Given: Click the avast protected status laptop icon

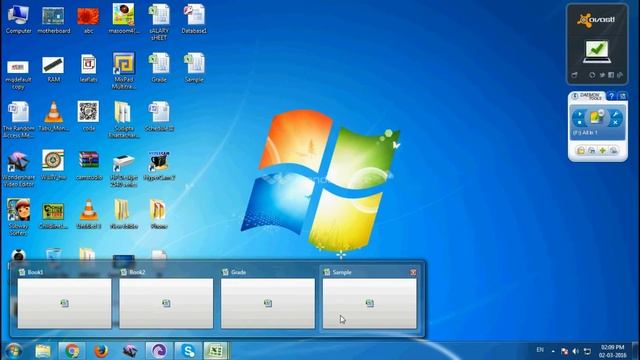Looking at the screenshot, I should pyautogui.click(x=597, y=51).
